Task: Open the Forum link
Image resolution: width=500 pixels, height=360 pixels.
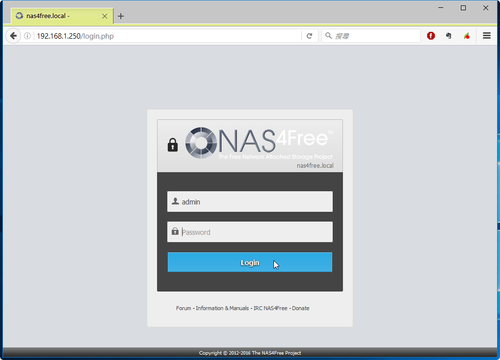Action: point(184,308)
